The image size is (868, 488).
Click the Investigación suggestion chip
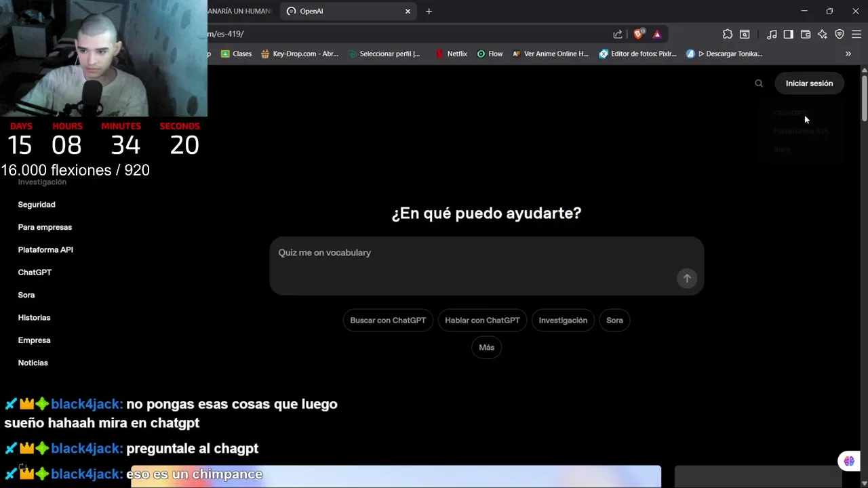563,321
